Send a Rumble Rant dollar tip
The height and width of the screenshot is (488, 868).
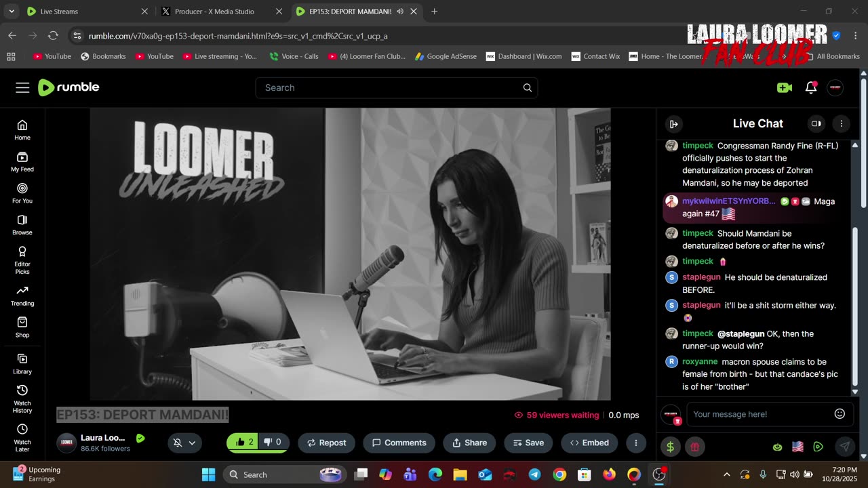(x=670, y=447)
